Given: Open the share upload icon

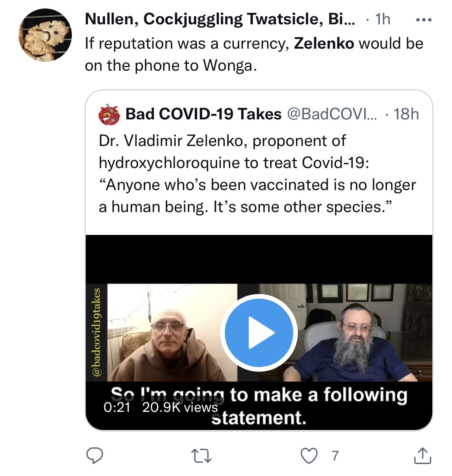Looking at the screenshot, I should tap(423, 456).
